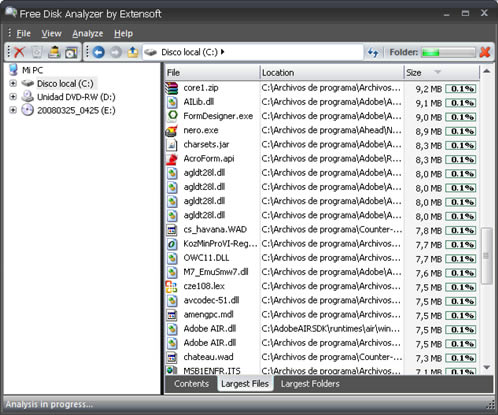Image resolution: width=498 pixels, height=415 pixels.
Task: Stop analysis with the red X icon
Action: pyautogui.click(x=485, y=52)
